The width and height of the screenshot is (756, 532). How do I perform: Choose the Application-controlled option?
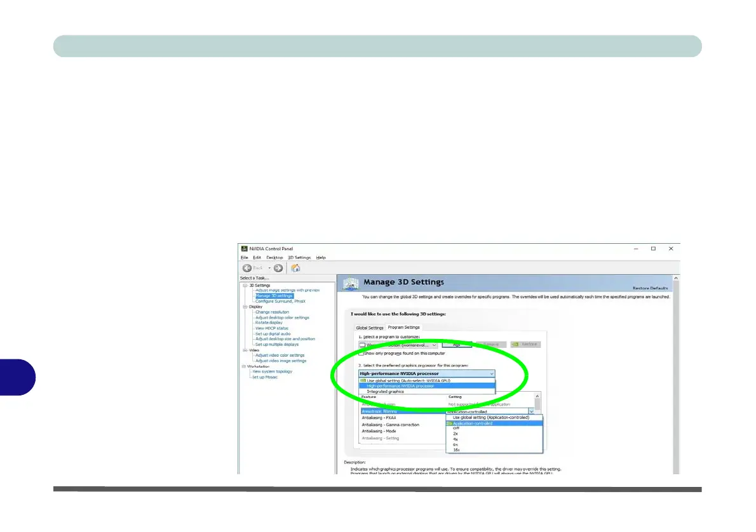click(x=494, y=423)
